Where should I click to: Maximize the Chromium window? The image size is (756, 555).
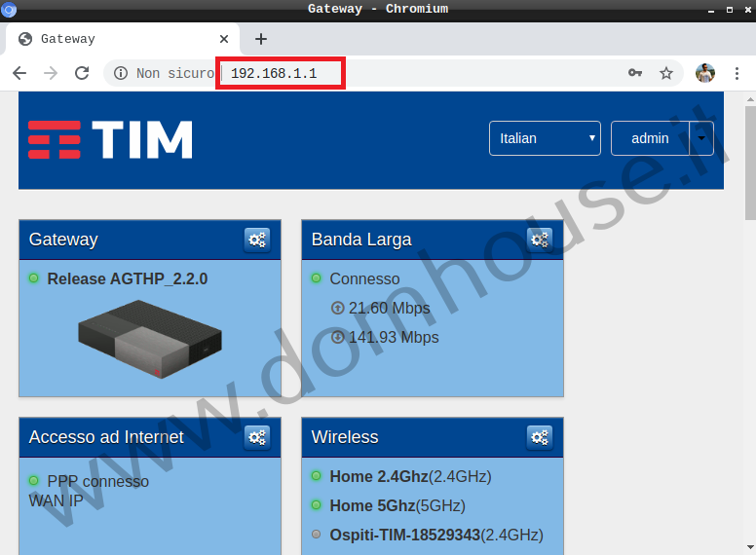(730, 9)
